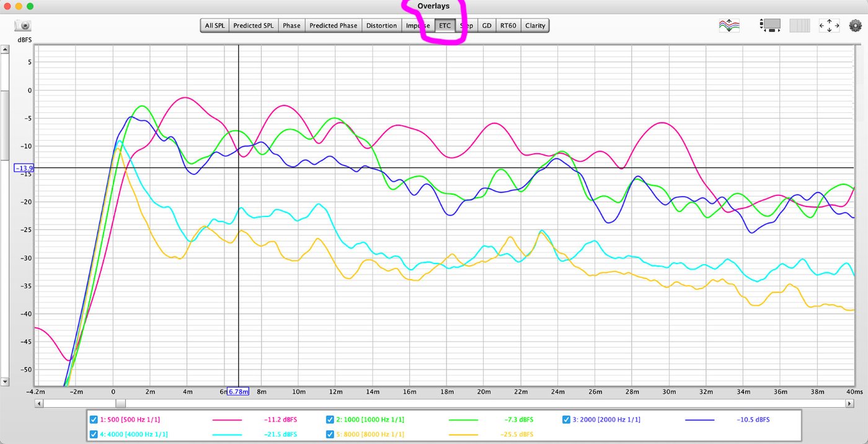Image resolution: width=868 pixels, height=444 pixels.
Task: Select the Distortion tab
Action: pos(381,25)
